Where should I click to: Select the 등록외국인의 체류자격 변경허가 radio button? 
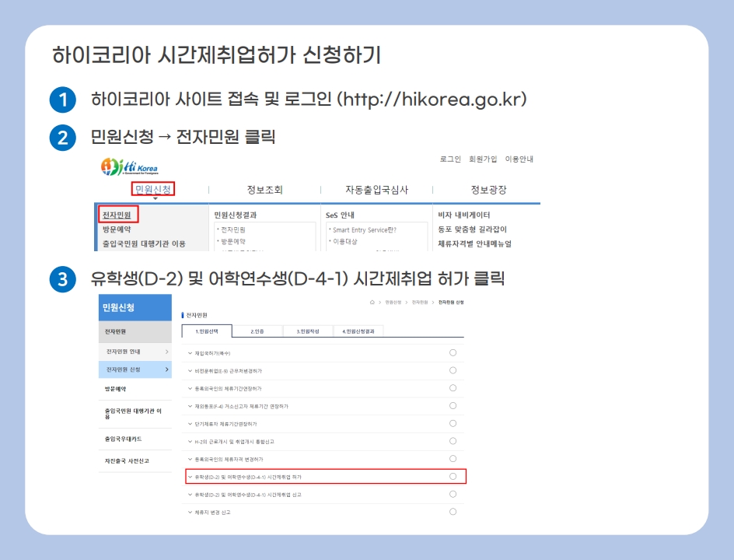pyautogui.click(x=453, y=458)
